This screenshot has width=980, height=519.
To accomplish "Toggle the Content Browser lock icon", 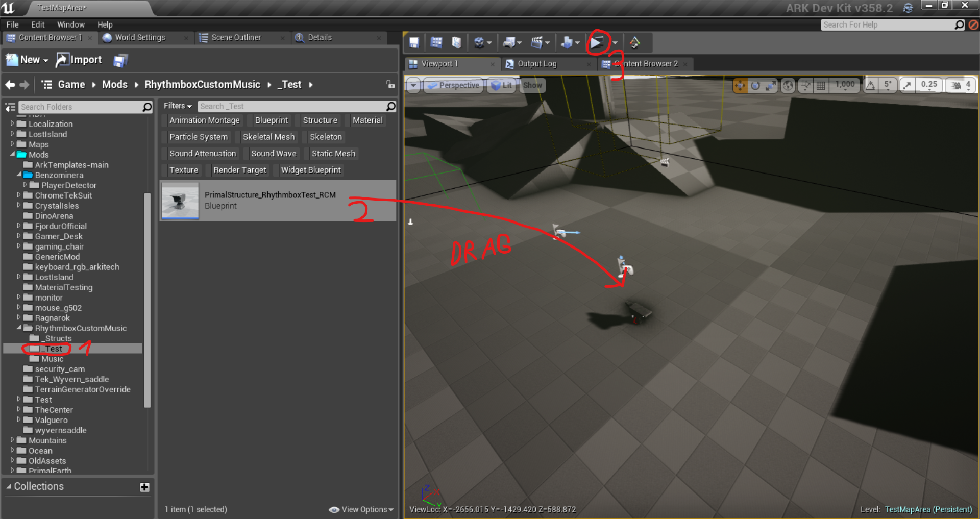I will click(390, 84).
